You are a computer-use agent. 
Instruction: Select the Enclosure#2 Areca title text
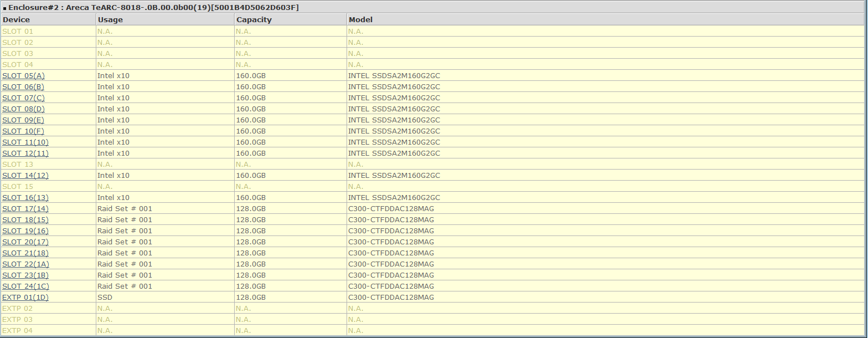[153, 8]
